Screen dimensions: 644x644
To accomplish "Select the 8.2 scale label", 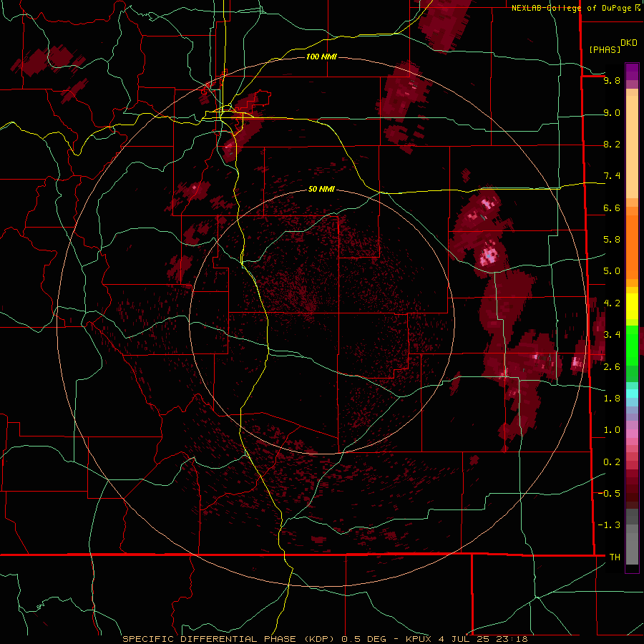I will point(612,144).
